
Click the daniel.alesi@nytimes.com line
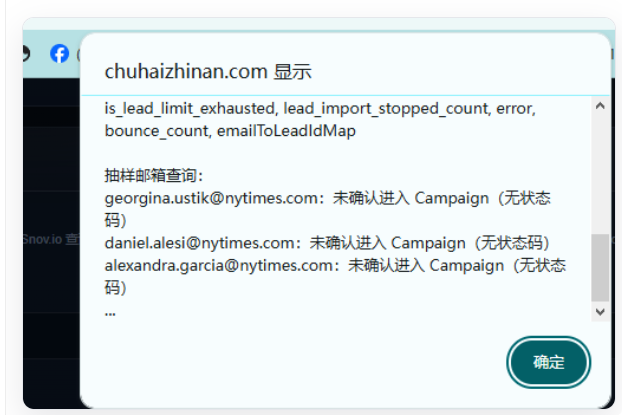click(x=328, y=243)
